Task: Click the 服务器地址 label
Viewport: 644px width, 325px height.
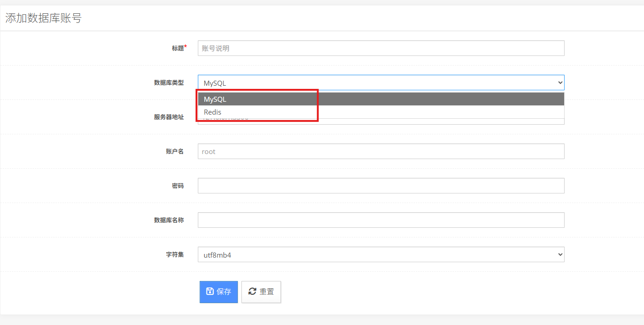Action: tap(168, 117)
